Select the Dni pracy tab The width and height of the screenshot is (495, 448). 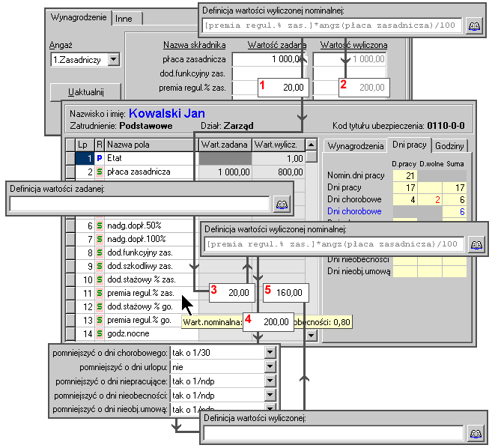[x=409, y=145]
